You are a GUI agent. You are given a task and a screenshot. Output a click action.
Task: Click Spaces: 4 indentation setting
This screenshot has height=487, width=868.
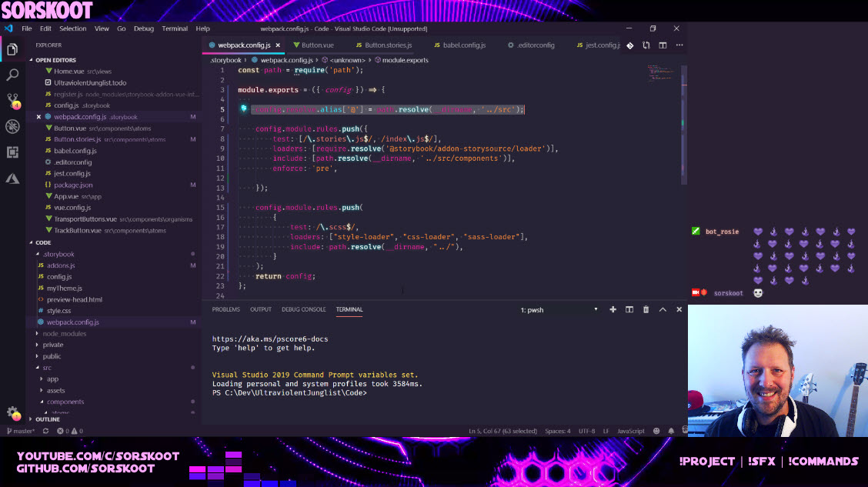(557, 431)
